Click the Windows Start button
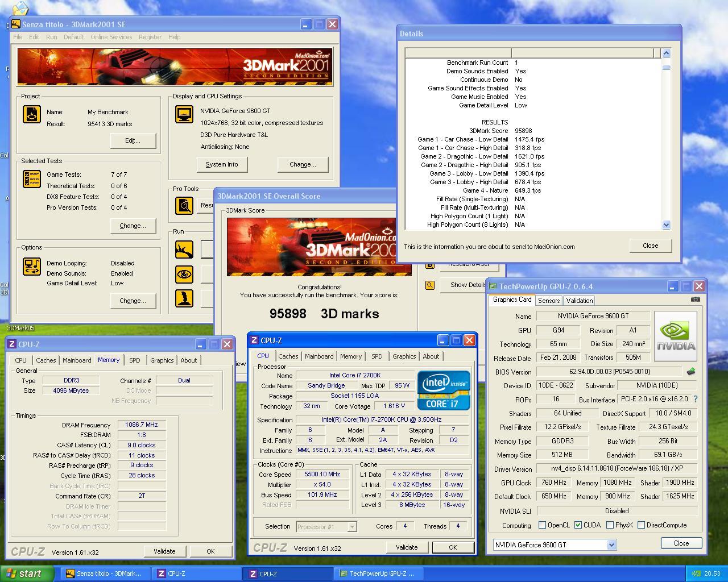The width and height of the screenshot is (728, 582). 27,573
